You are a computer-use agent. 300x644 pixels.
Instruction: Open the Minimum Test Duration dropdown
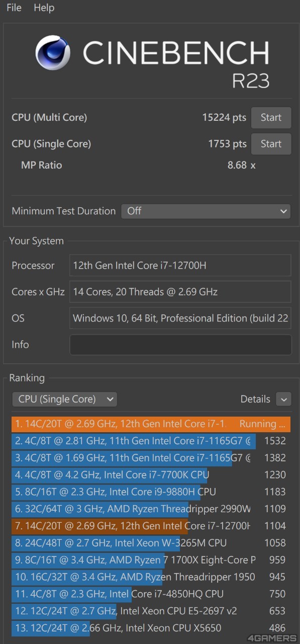coord(206,211)
